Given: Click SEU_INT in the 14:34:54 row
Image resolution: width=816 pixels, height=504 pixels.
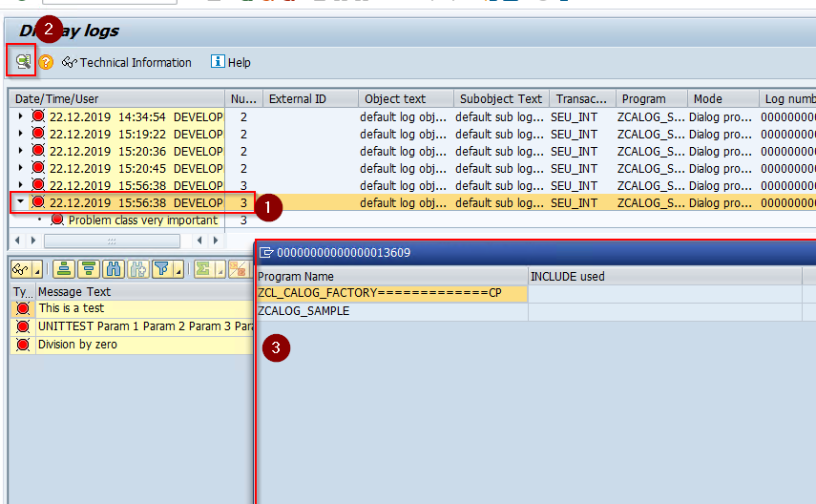Looking at the screenshot, I should tap(574, 116).
